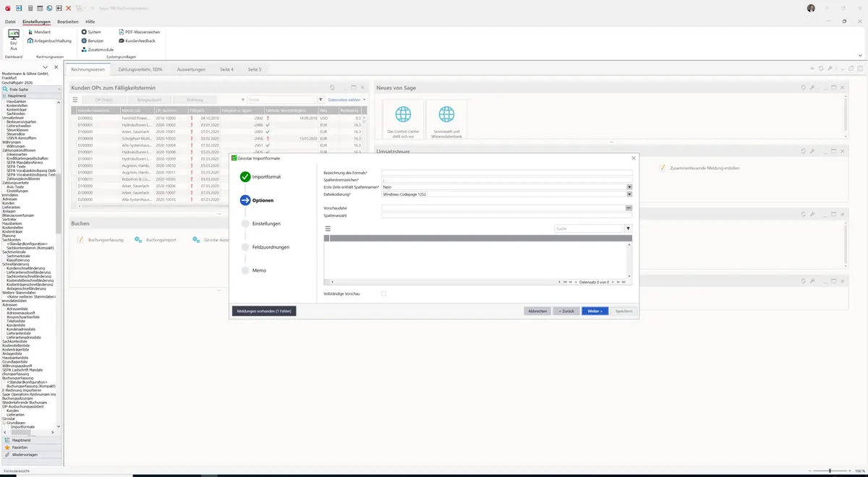Refresh the Neues von Sage panel
The image size is (868, 477).
tap(803, 87)
